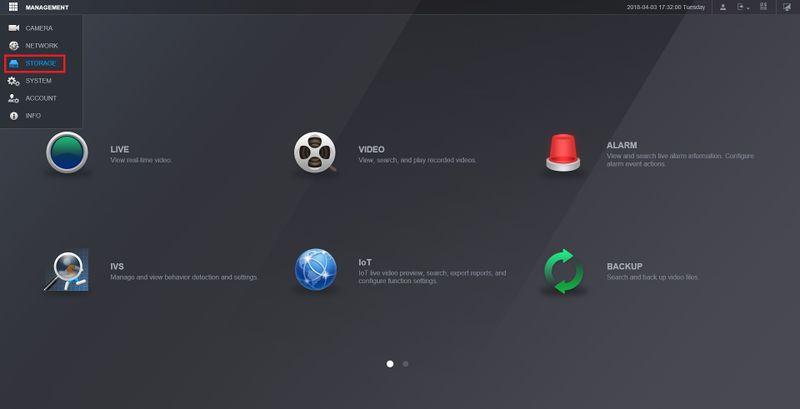The image size is (800, 409).
Task: Open the Network settings menu item
Action: click(41, 45)
